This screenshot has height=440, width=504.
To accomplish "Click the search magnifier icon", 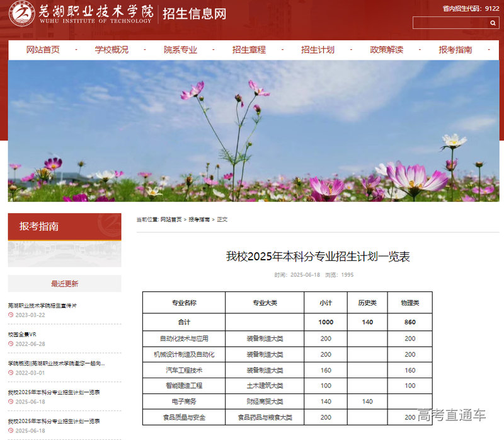I will (493, 23).
